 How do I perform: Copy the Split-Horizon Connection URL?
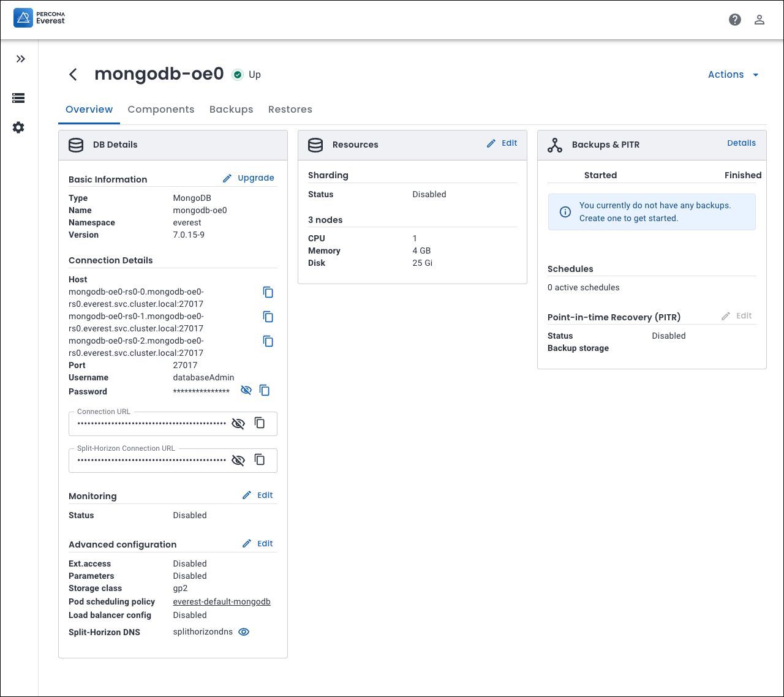click(260, 460)
